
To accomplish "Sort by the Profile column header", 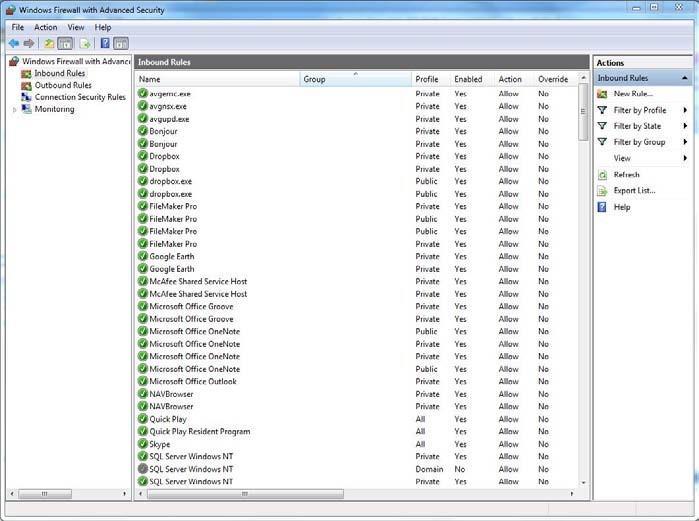I will [x=431, y=79].
